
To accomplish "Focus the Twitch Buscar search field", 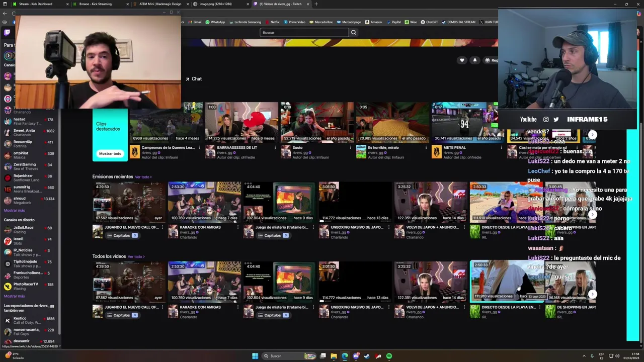I will (x=304, y=33).
